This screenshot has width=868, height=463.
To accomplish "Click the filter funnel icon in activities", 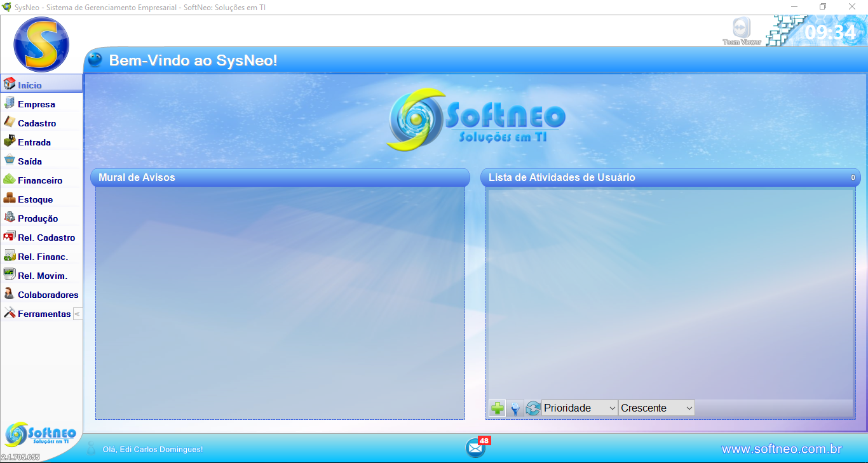I will point(515,408).
